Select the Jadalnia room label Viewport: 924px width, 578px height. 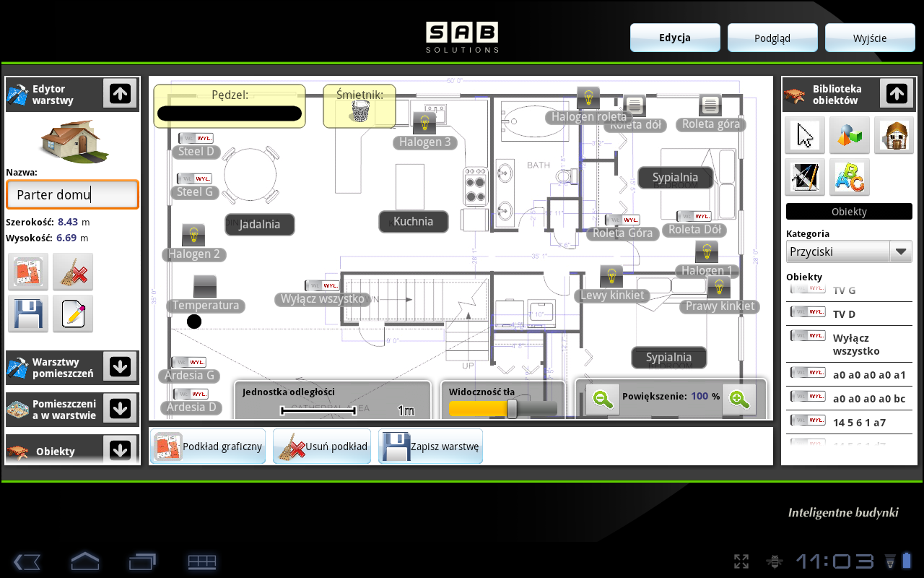pyautogui.click(x=260, y=225)
